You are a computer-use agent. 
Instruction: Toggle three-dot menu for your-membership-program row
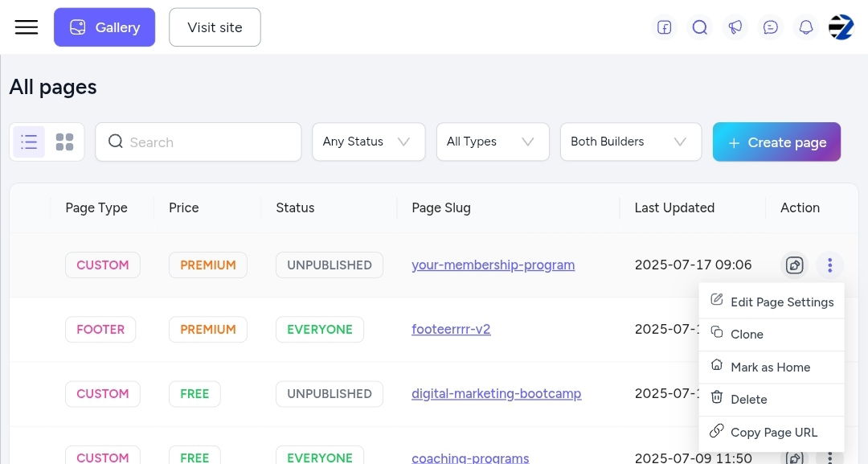pos(829,265)
